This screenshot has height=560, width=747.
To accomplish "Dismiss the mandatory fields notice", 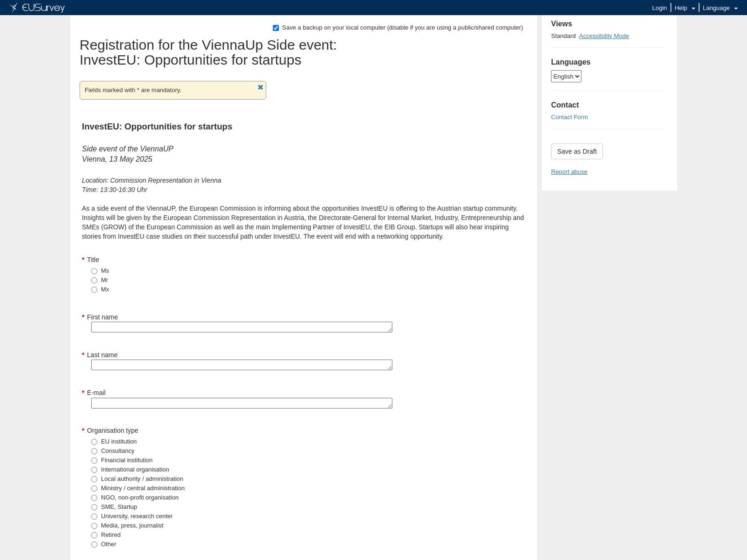I will pos(260,87).
